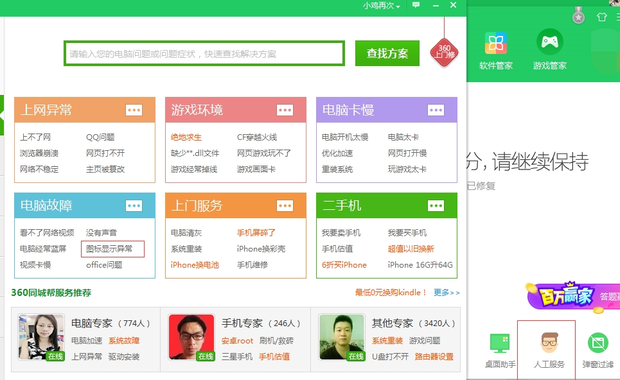Image resolution: width=620 pixels, height=380 pixels.
Task: Select 玩游戏太卡 link
Action: click(407, 169)
